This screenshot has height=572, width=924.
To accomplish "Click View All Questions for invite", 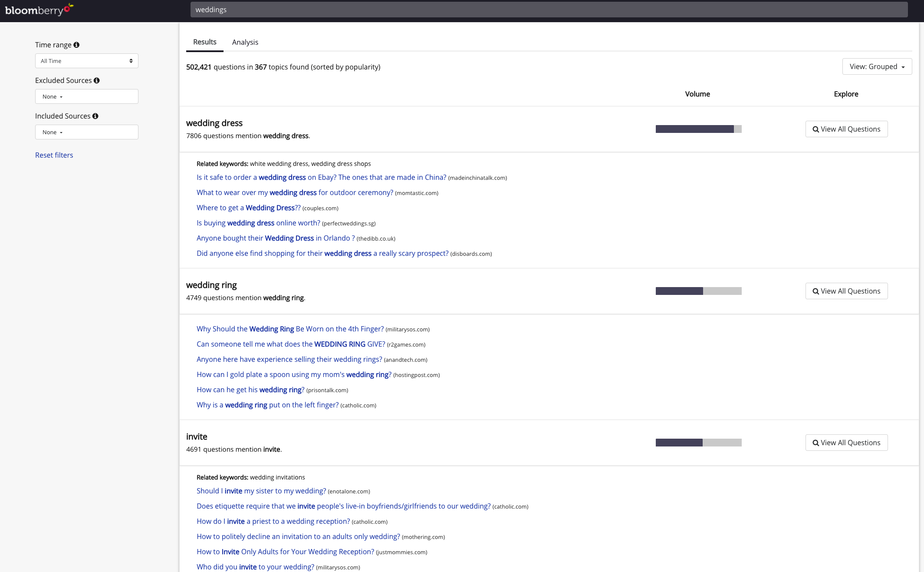I will [846, 443].
